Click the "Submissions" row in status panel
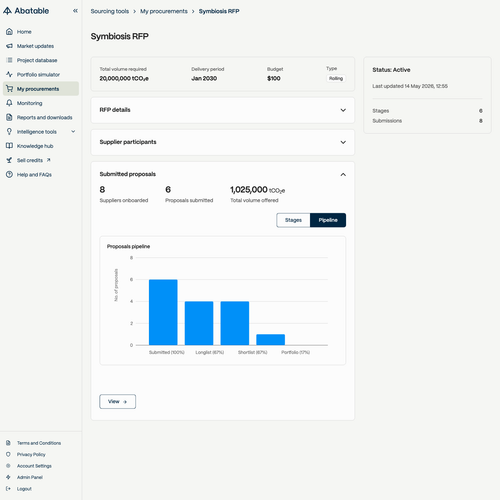This screenshot has width=500, height=500. pos(427,121)
